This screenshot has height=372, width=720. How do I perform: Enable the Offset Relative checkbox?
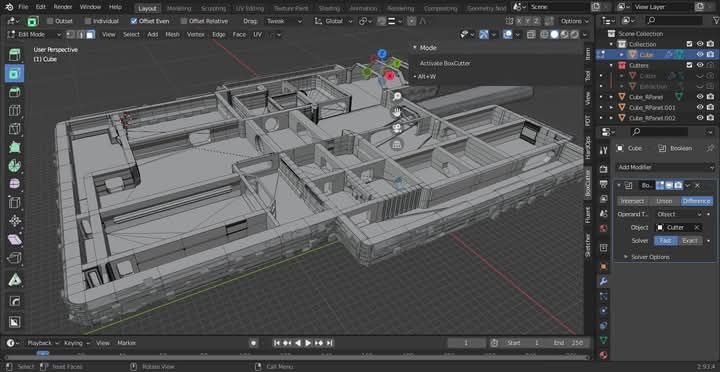(184, 21)
